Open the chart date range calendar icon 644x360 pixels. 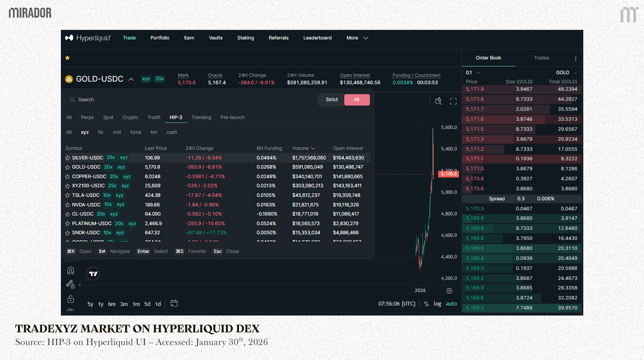174,304
